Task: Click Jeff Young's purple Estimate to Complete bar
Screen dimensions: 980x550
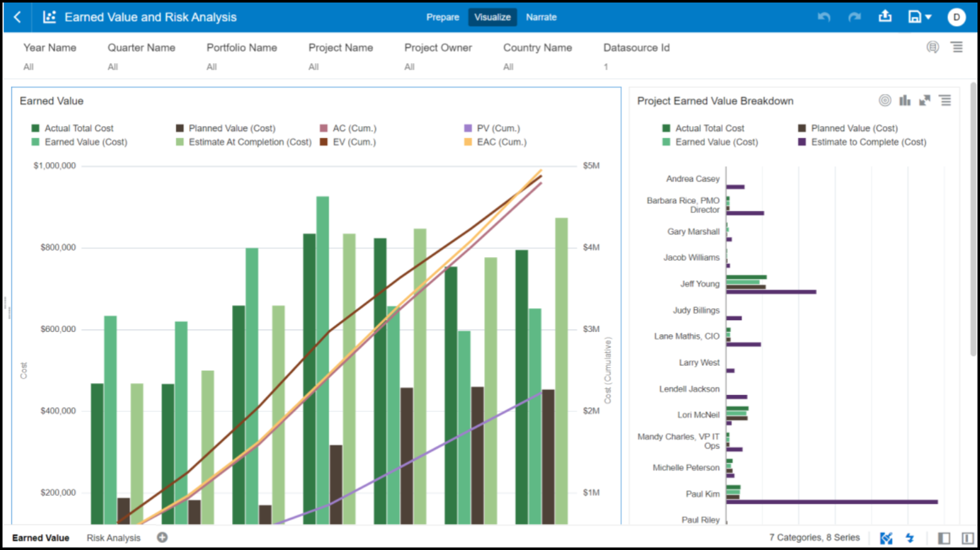Action: 771,292
